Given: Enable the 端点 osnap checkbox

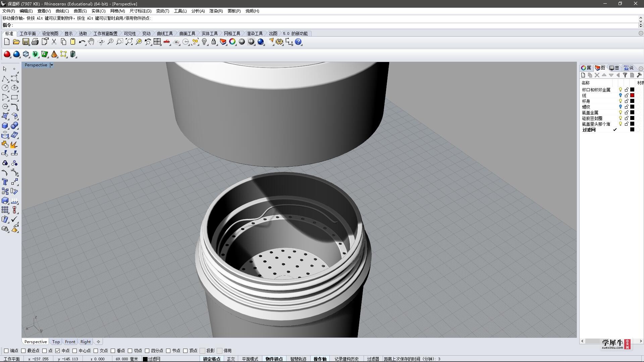Looking at the screenshot, I should pyautogui.click(x=6, y=351).
